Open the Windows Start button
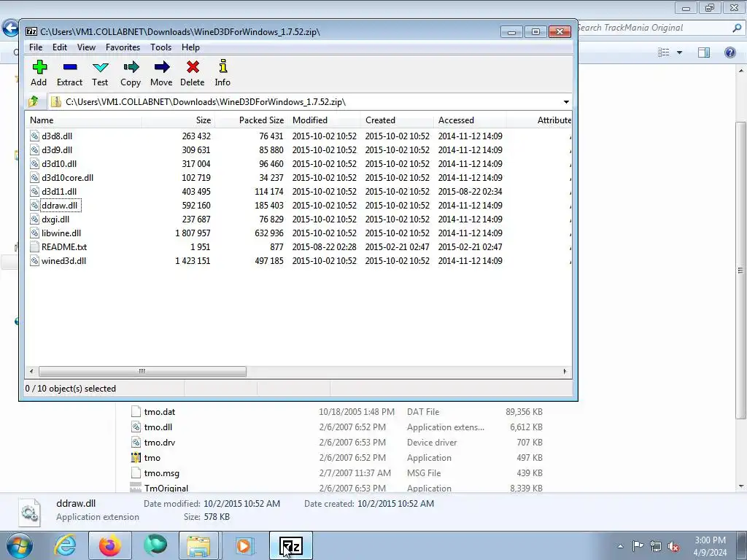747x560 pixels. [19, 545]
